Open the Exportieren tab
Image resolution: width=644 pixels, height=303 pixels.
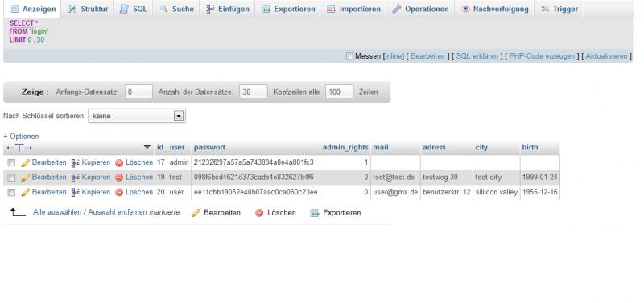pos(289,9)
